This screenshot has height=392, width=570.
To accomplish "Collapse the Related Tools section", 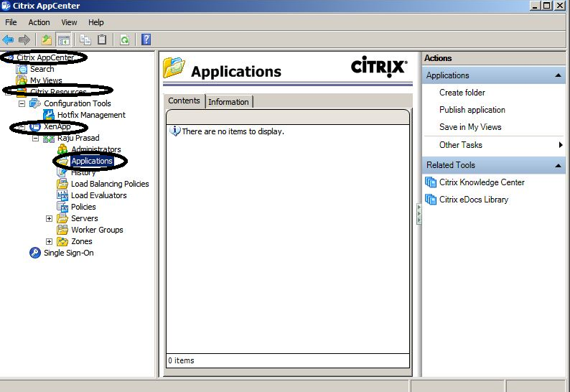I will pos(558,165).
